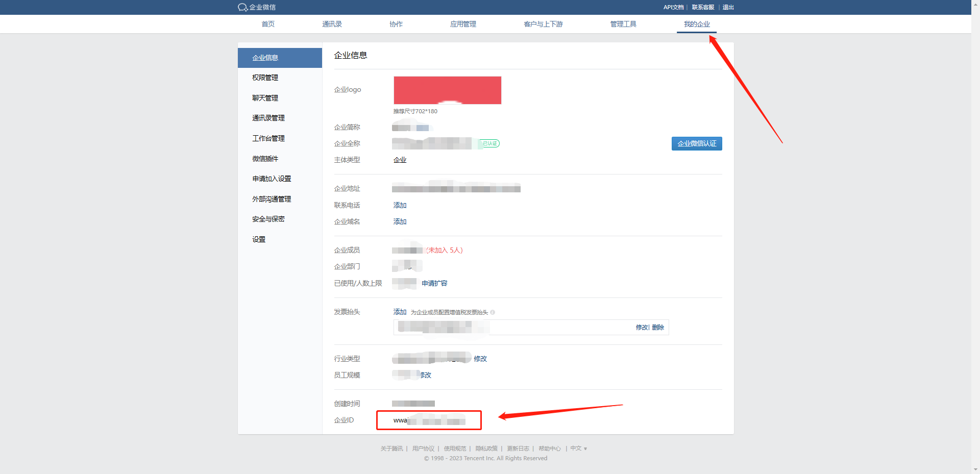Click 修改 in the invoice title box

tap(642, 328)
